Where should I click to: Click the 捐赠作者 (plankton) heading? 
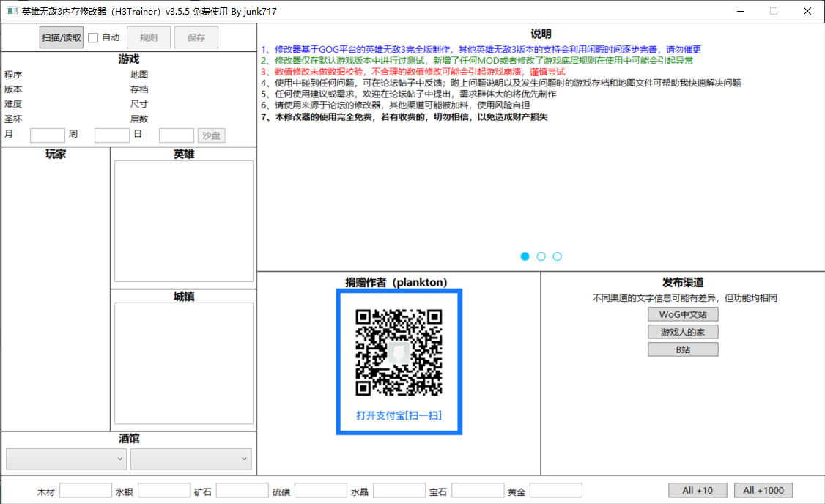pyautogui.click(x=396, y=282)
